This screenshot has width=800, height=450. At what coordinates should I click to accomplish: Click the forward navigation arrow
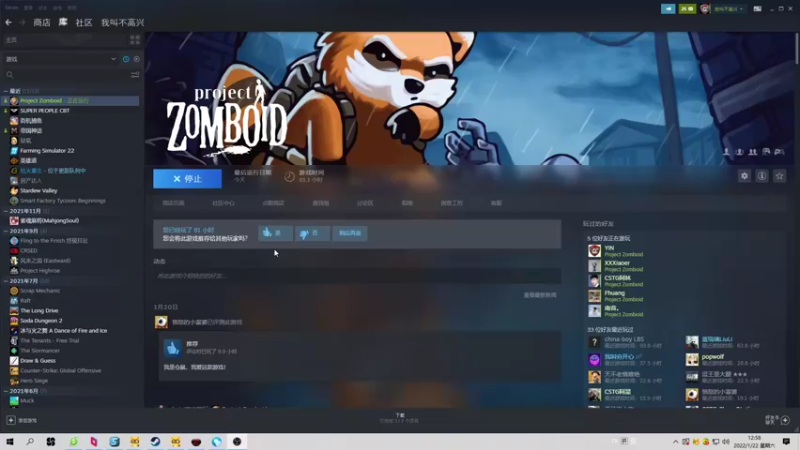(x=22, y=22)
